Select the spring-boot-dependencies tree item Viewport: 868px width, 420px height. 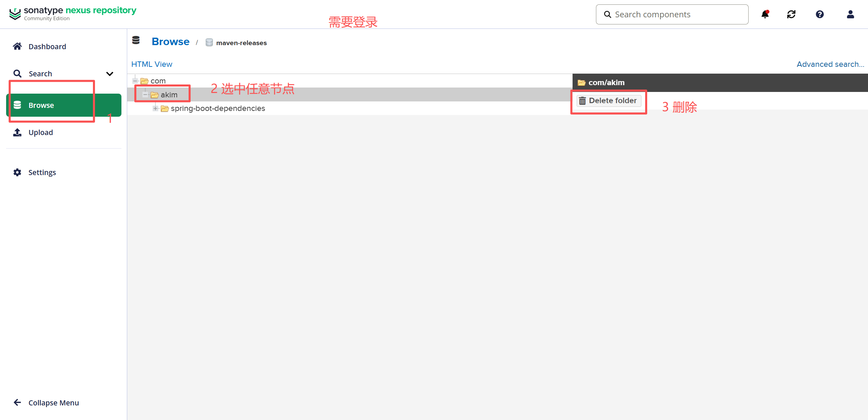218,109
